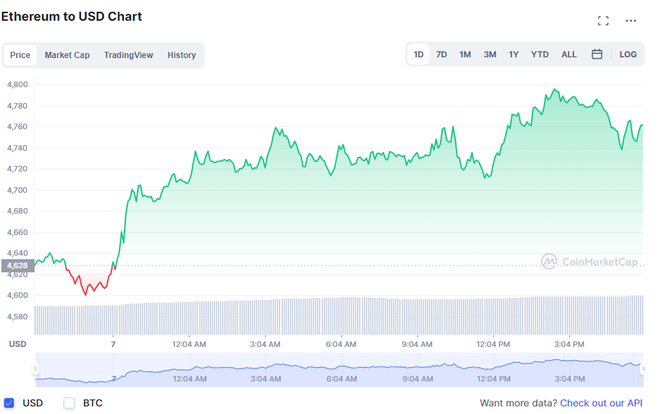Grab the right handle of range slider
Screen dimensions: 660x414
coord(643,369)
